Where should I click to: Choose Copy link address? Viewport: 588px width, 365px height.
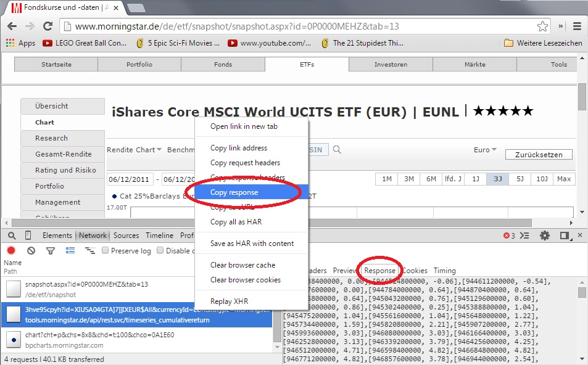tap(251, 147)
